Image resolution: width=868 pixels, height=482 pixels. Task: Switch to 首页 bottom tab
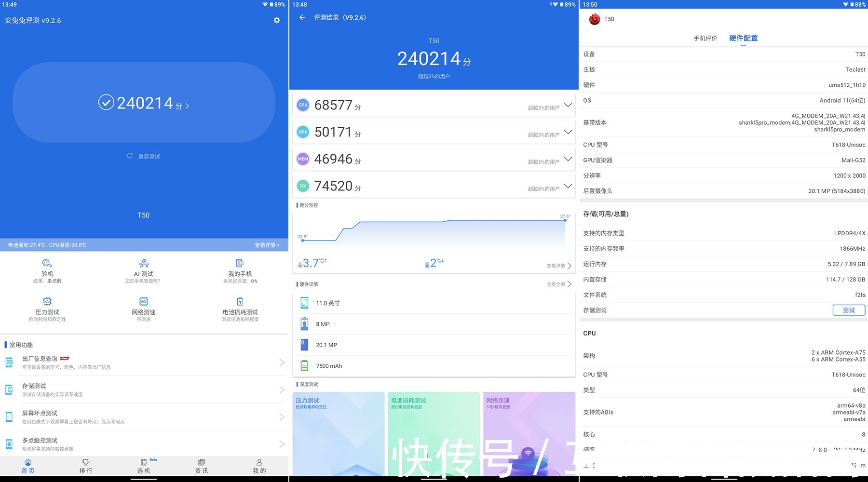coord(28,466)
